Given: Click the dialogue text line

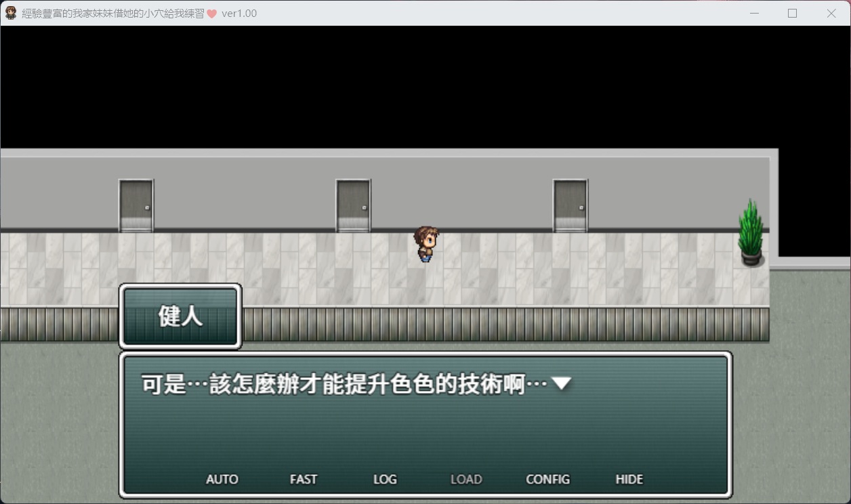Looking at the screenshot, I should coord(344,385).
